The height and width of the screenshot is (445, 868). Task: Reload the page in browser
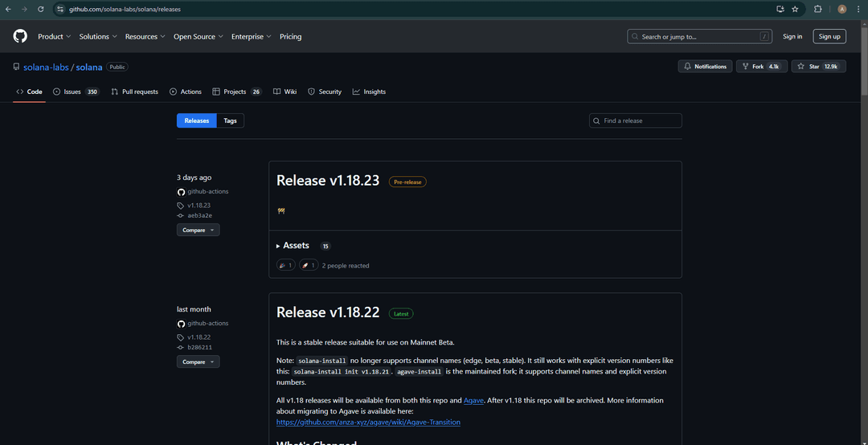tap(41, 9)
